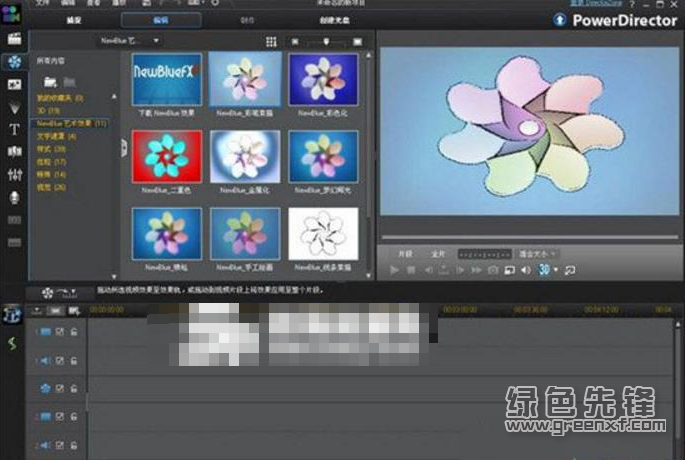
Task: Open the Chapter Room icon
Action: [14, 220]
